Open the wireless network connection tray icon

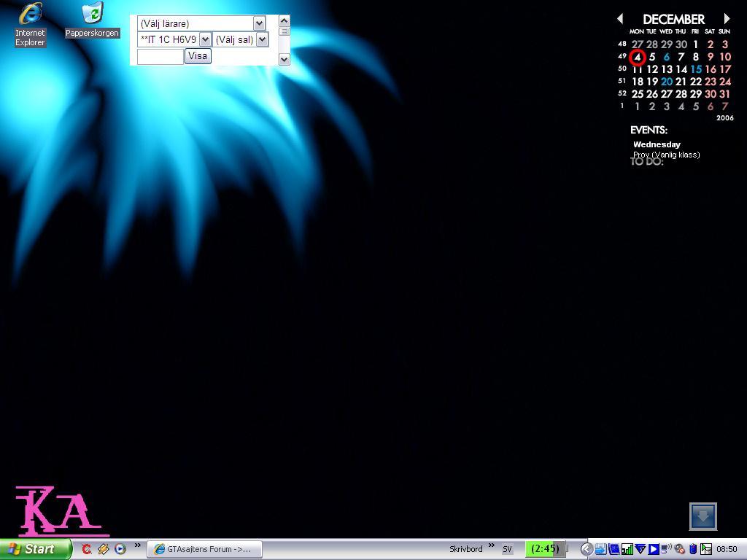point(667,549)
